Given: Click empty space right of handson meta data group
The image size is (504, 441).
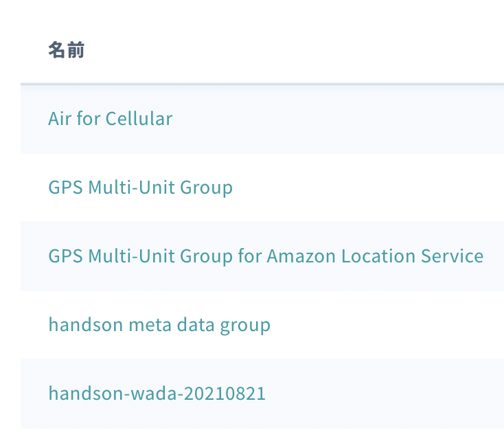Looking at the screenshot, I should click(x=387, y=324).
